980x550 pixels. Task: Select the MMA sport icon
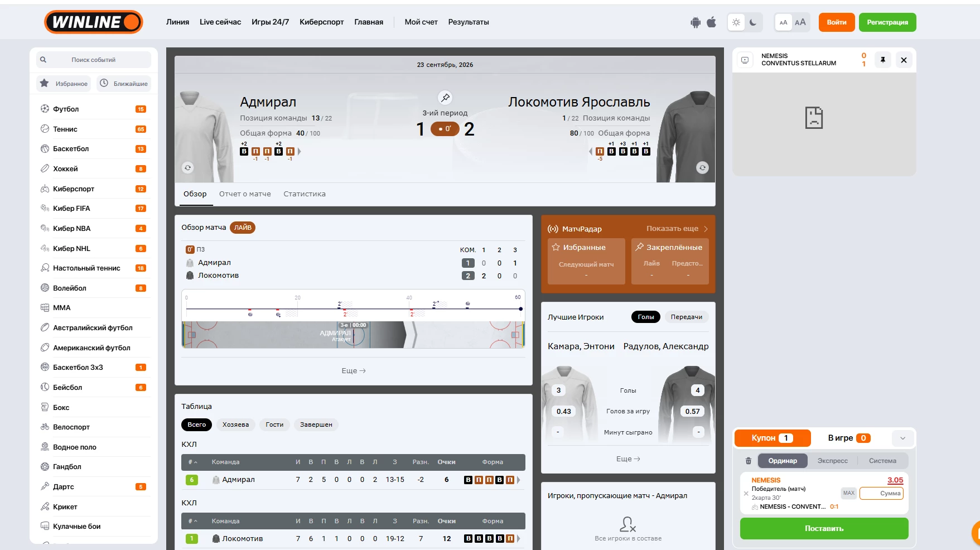45,307
